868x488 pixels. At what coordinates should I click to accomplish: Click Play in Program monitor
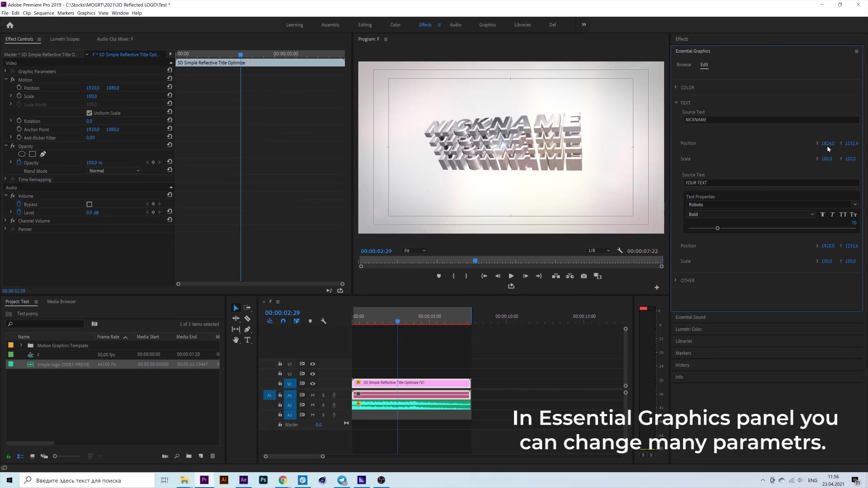click(511, 276)
